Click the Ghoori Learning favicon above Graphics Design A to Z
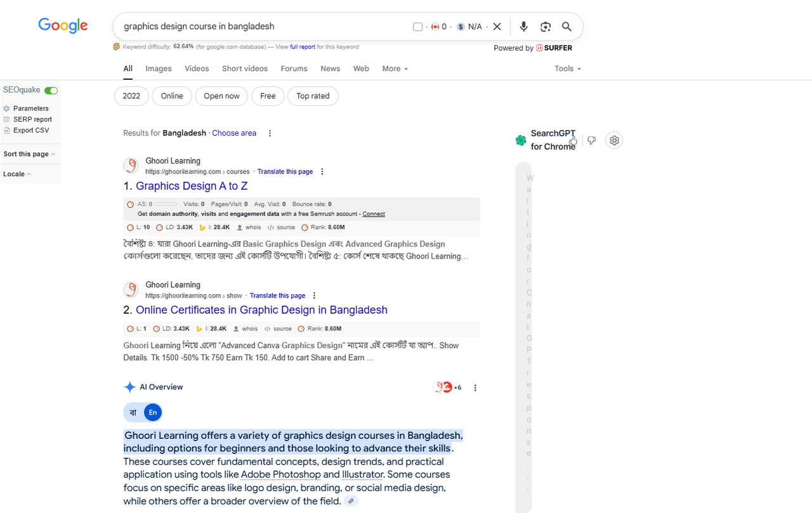 click(131, 166)
